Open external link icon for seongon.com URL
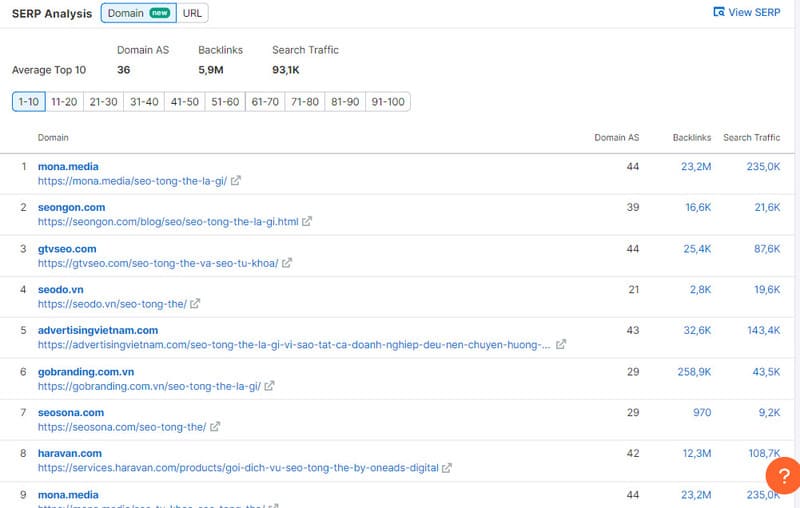The width and height of the screenshot is (800, 508). (x=307, y=222)
